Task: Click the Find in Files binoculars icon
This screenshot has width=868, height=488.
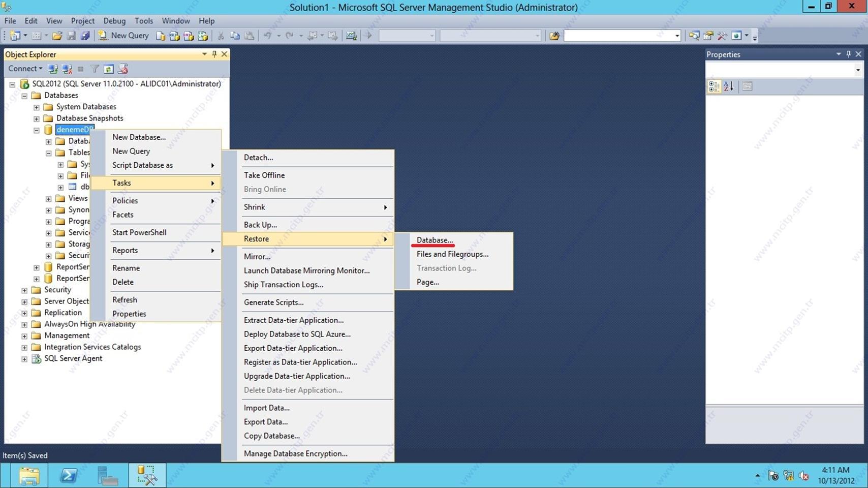Action: tap(554, 36)
